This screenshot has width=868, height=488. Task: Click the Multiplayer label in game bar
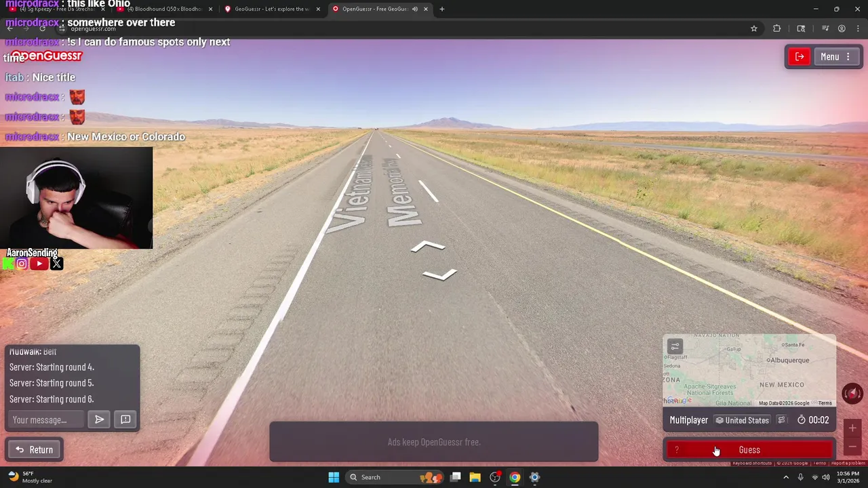[688, 420]
